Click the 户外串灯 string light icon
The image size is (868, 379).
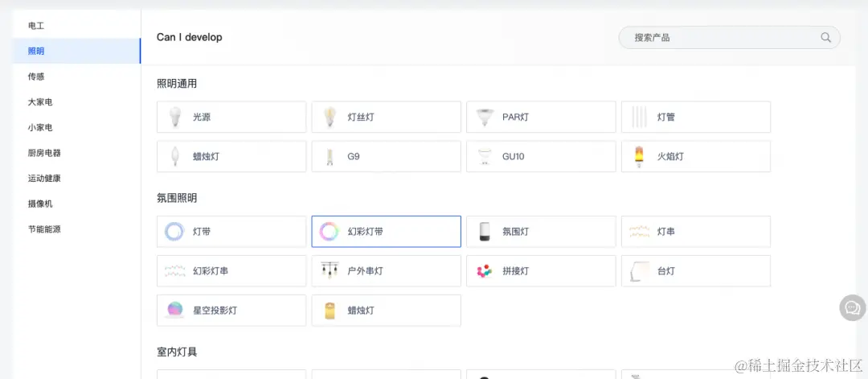click(x=329, y=271)
